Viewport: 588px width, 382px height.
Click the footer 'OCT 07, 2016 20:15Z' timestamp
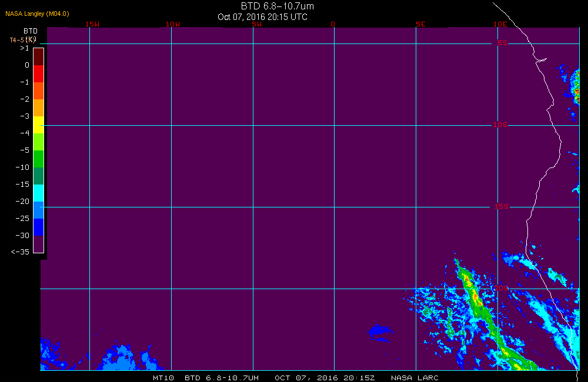325,378
